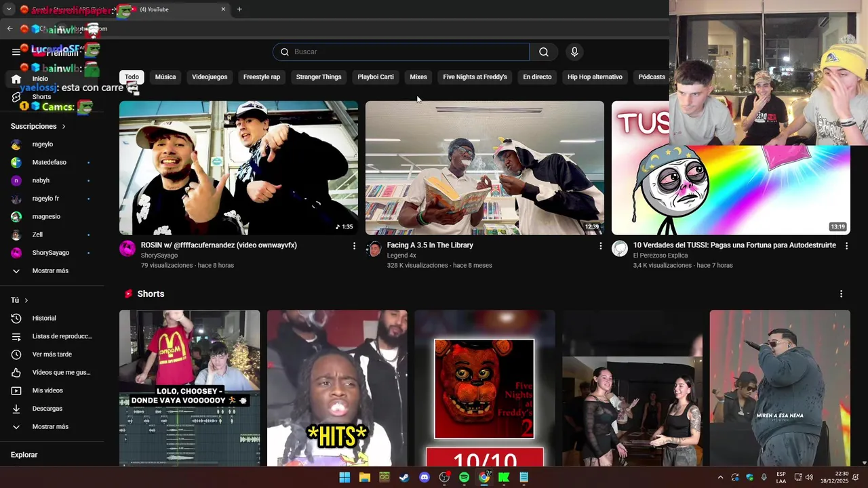
Task: Go to Inicio in sidebar
Action: [40, 79]
